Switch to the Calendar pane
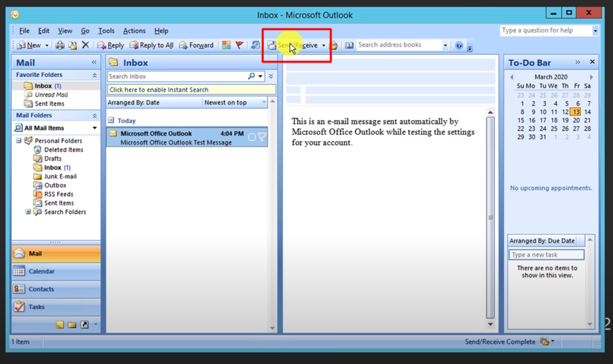The image size is (613, 364). point(56,271)
